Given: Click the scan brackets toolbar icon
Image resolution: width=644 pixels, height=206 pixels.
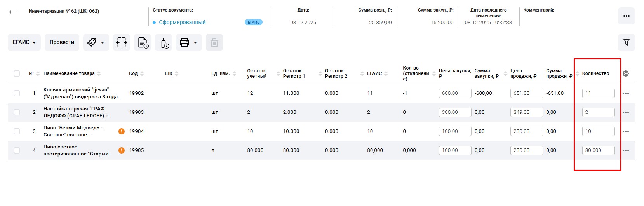Looking at the screenshot, I should point(122,42).
